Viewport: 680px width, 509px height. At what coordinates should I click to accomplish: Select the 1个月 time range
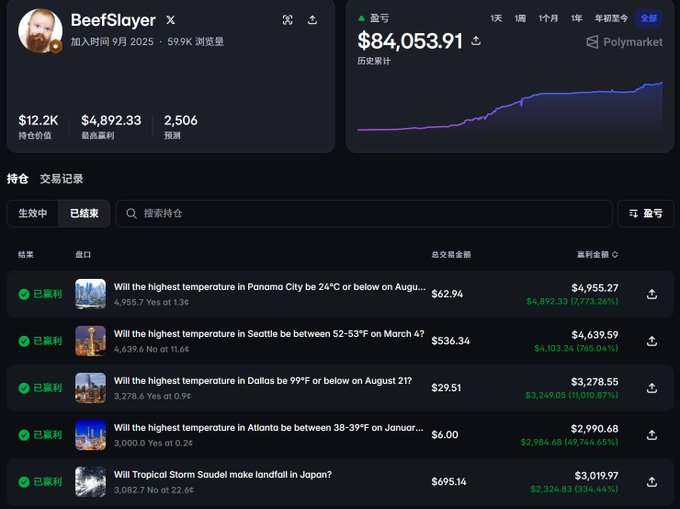point(548,18)
